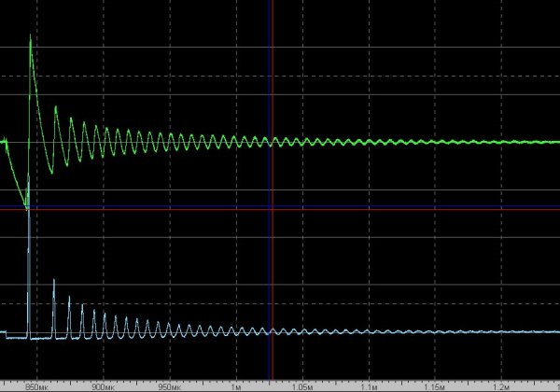560x392 pixels.
Task: Click the second spike of blue waveform
Action: [54, 279]
